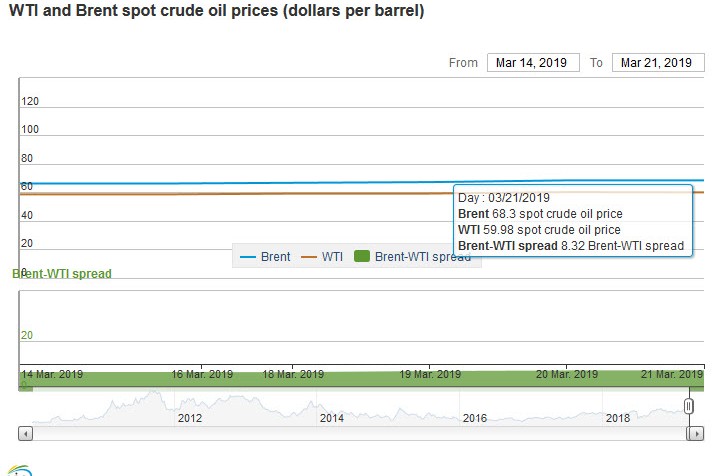Click 2016 in the navigator timeline
This screenshot has width=714, height=476.
(475, 418)
